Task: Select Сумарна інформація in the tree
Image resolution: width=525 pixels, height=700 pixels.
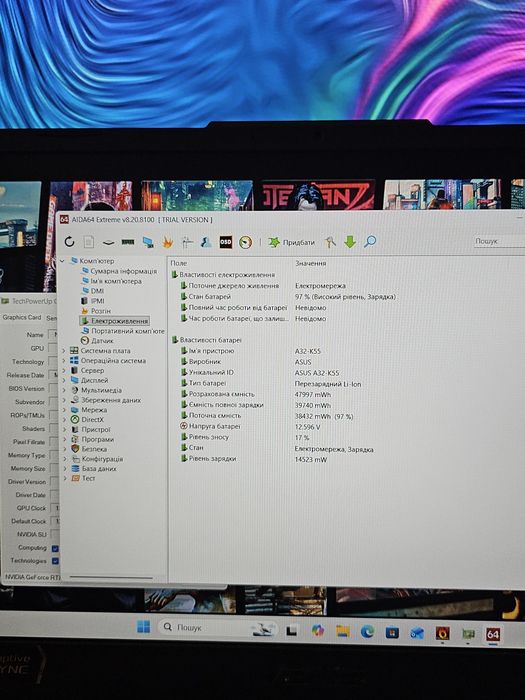Action: [123, 271]
